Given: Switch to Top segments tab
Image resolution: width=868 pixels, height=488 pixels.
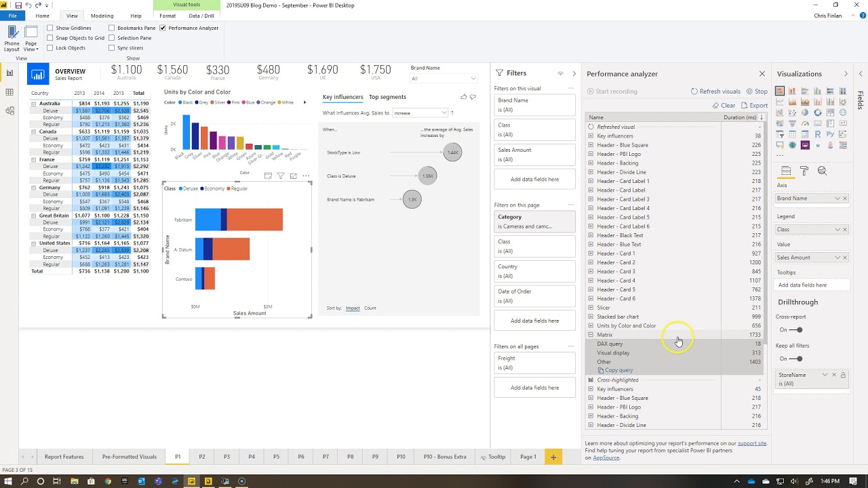Looking at the screenshot, I should (x=387, y=97).
